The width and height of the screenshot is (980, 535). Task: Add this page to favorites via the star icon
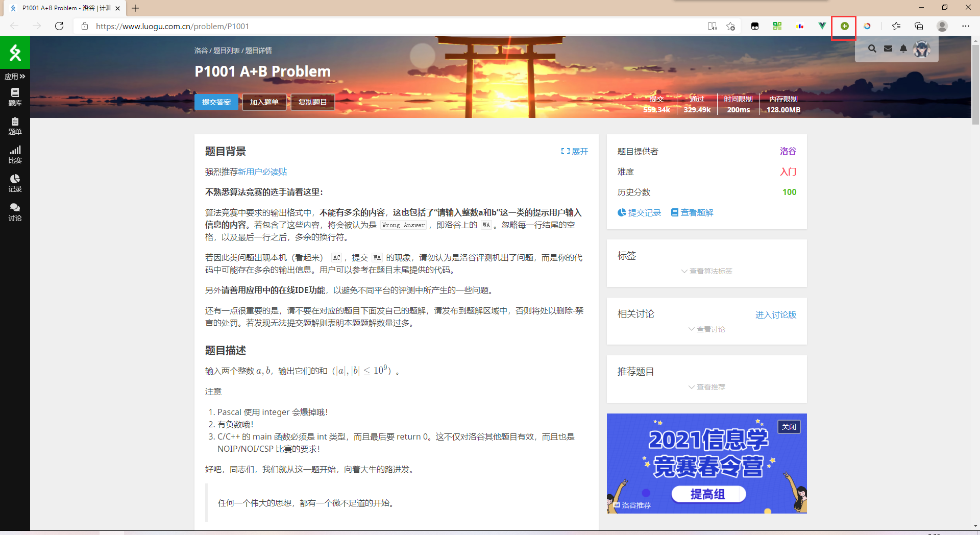[x=731, y=26]
